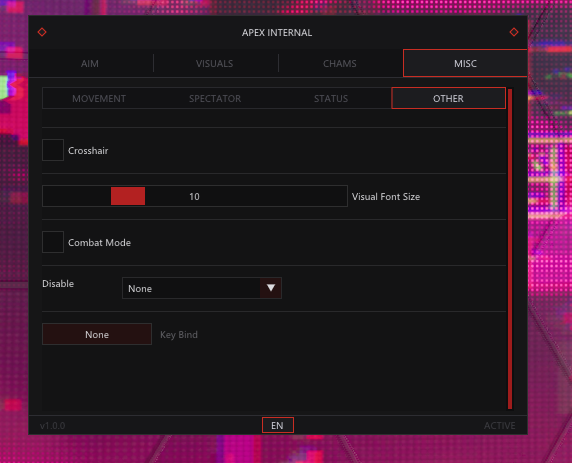Viewport: 572px width, 463px height.
Task: Click the OTHER sub-tab
Action: (448, 98)
